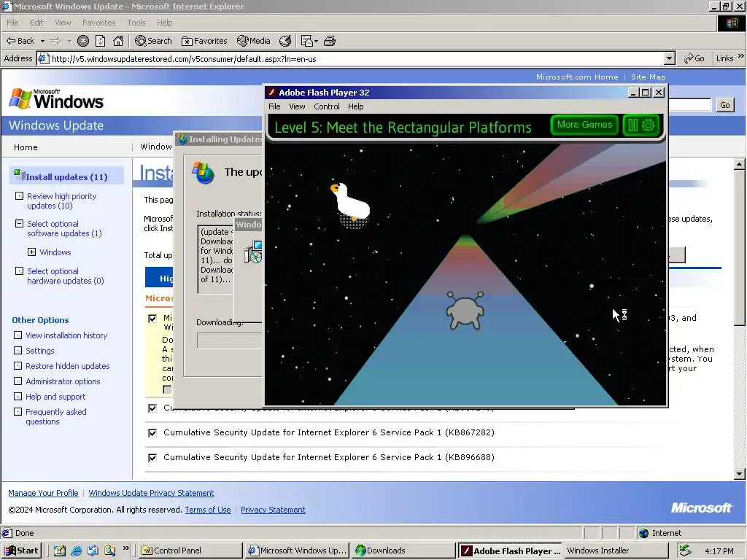This screenshot has width=747, height=560.
Task: Open the Edit button dropdown arrow
Action: 316,42
